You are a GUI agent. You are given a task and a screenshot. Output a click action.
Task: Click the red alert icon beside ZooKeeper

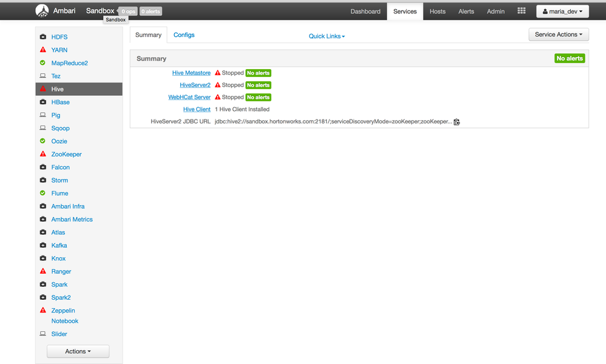(x=43, y=154)
